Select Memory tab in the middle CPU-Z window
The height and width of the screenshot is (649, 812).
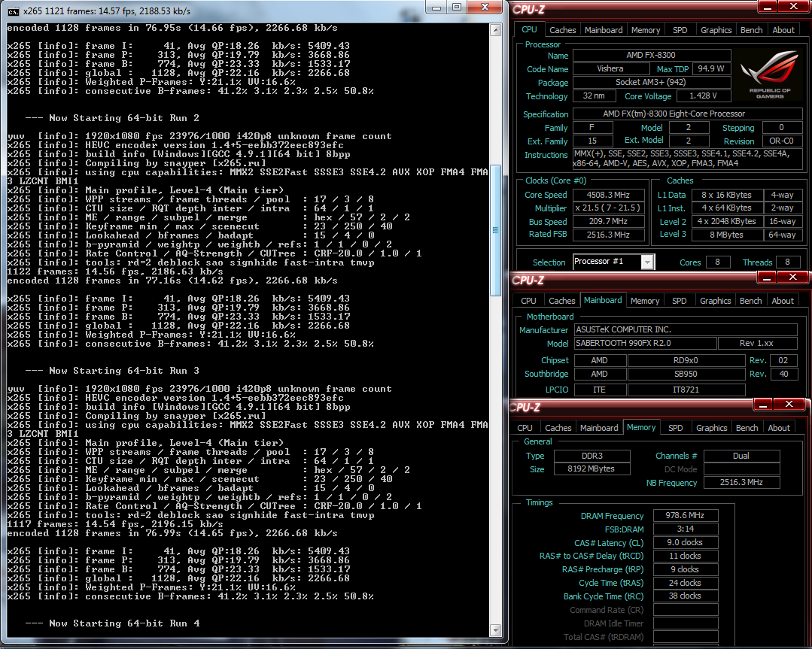(x=645, y=301)
